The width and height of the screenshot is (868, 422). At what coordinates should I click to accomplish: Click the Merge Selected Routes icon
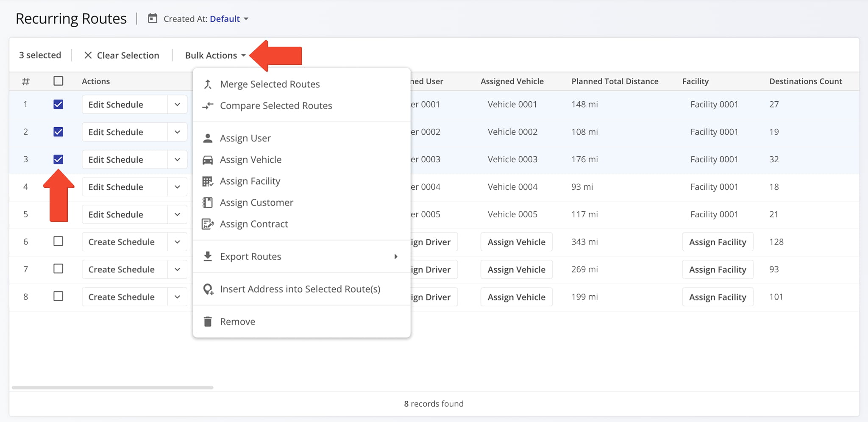pyautogui.click(x=208, y=83)
